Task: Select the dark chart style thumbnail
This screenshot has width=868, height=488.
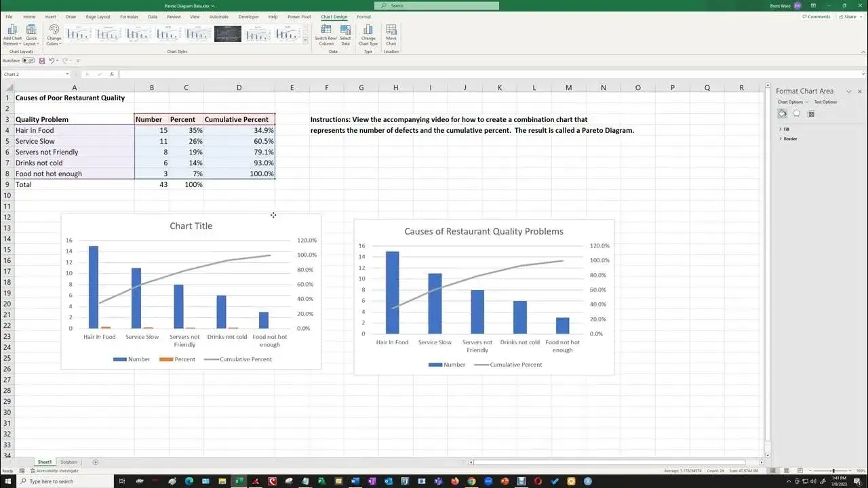Action: (228, 34)
